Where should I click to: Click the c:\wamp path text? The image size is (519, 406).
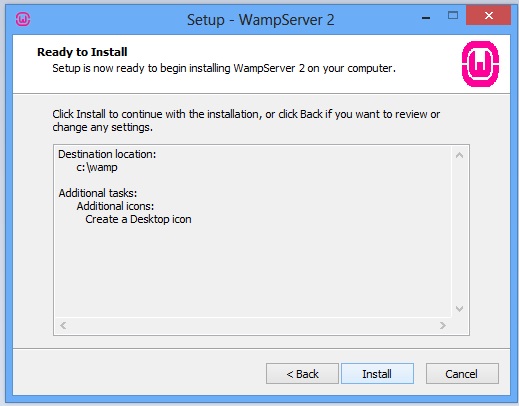[97, 167]
